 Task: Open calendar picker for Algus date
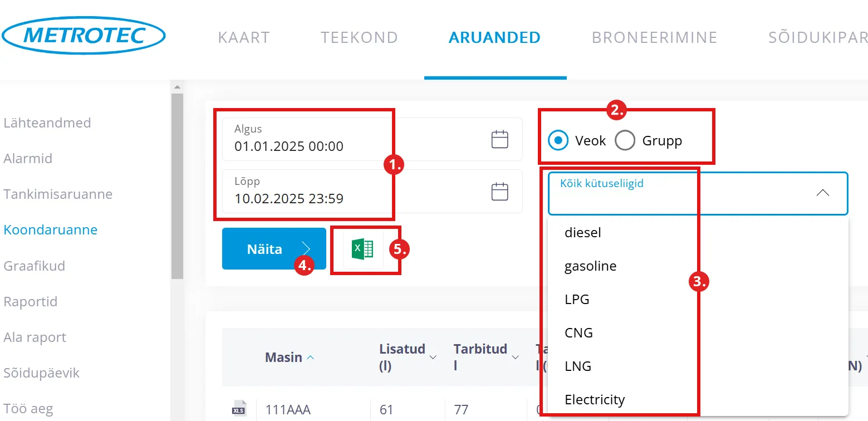pos(499,139)
